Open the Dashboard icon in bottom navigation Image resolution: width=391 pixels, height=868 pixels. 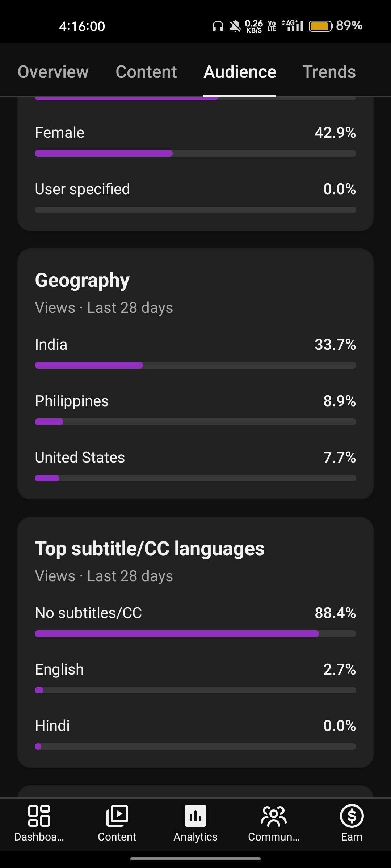[39, 816]
